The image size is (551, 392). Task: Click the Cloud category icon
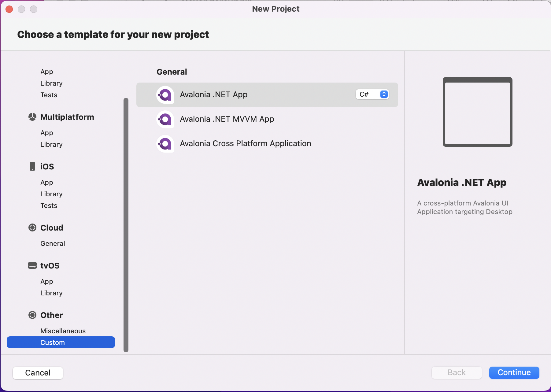[32, 227]
